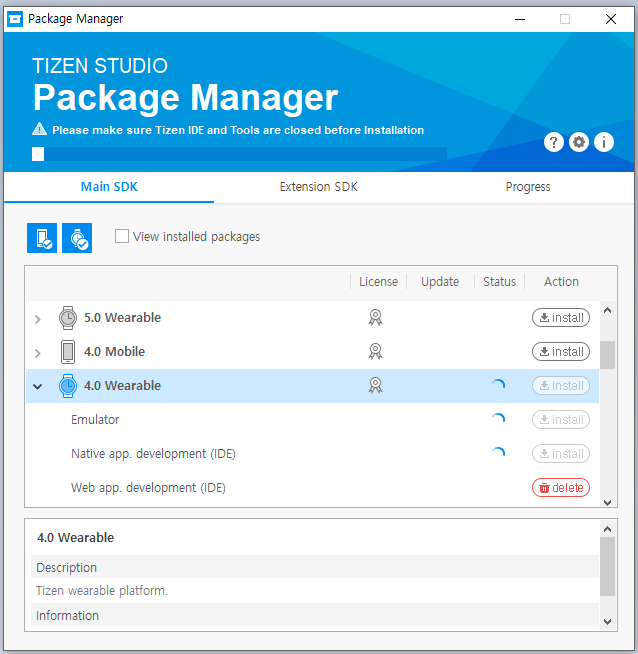Image resolution: width=638 pixels, height=654 pixels.
Task: Click the License column header
Action: [x=378, y=282]
